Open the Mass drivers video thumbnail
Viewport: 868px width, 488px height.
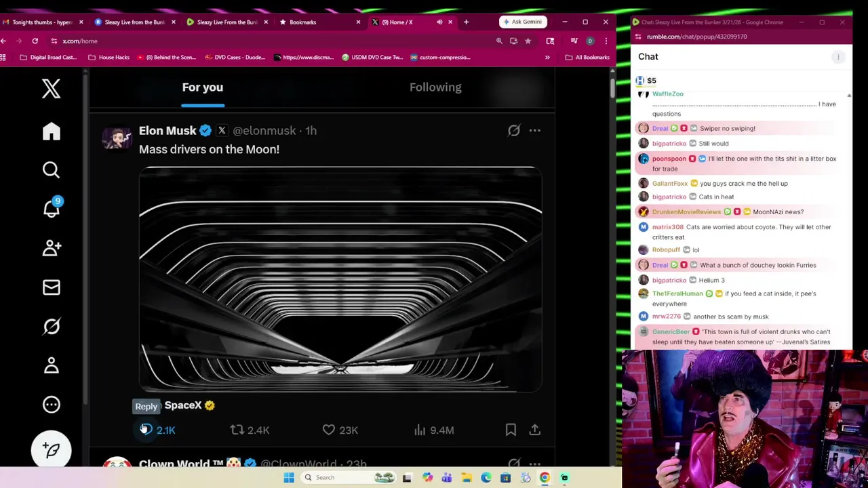(x=340, y=279)
